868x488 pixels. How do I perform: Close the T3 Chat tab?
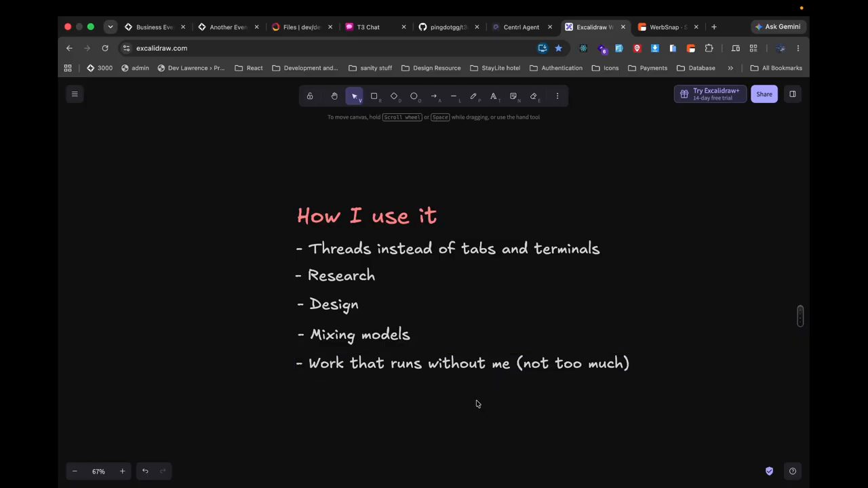403,27
